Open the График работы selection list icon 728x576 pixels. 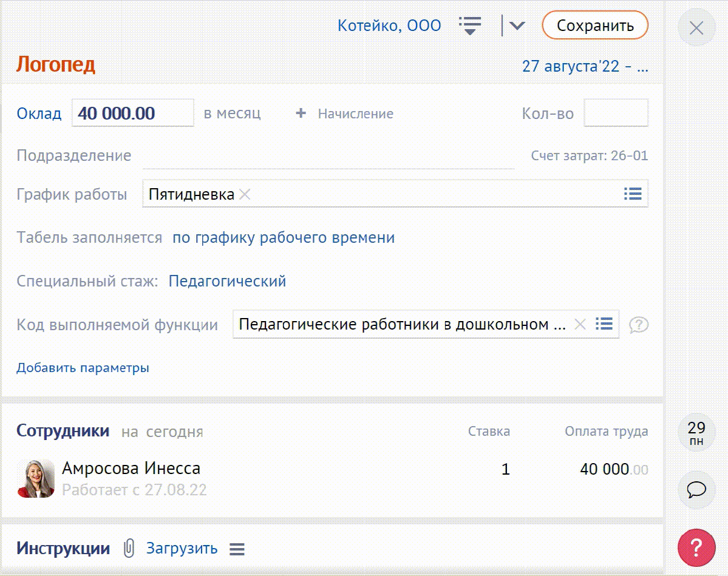633,194
